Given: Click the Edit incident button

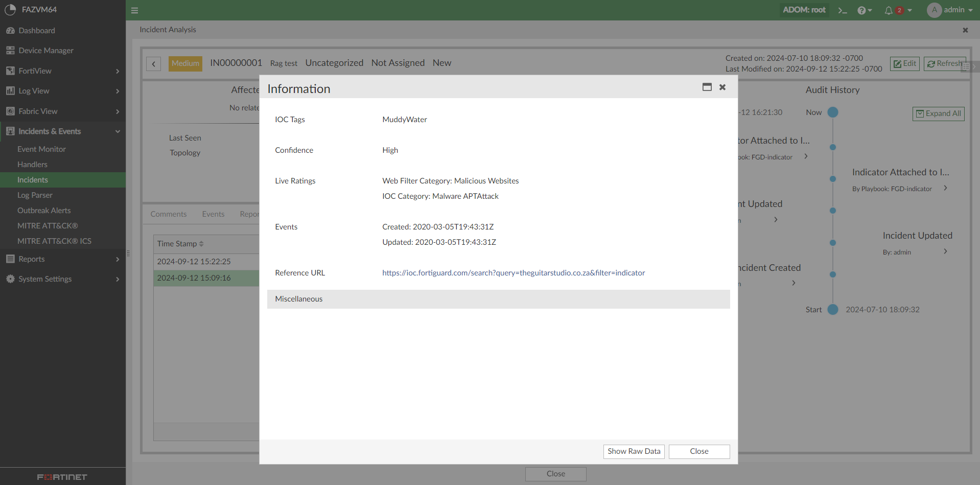Looking at the screenshot, I should [904, 63].
